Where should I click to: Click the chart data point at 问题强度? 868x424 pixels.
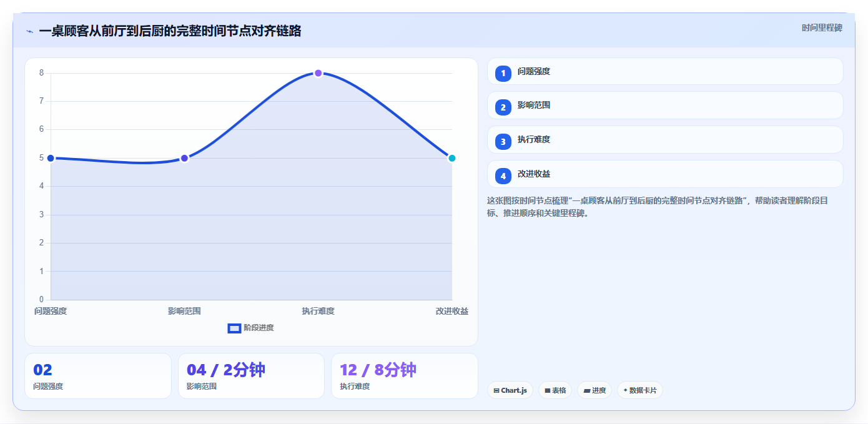51,158
